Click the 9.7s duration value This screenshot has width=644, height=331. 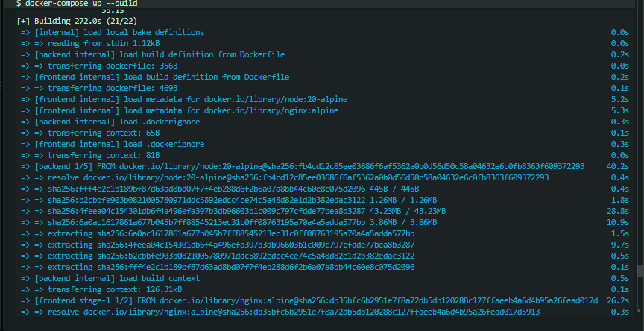(620, 245)
